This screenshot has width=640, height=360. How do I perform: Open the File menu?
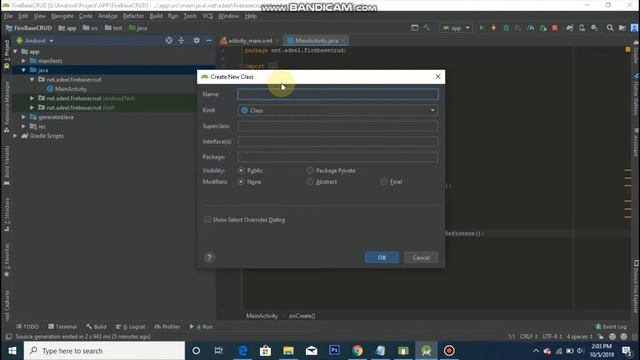click(x=8, y=16)
